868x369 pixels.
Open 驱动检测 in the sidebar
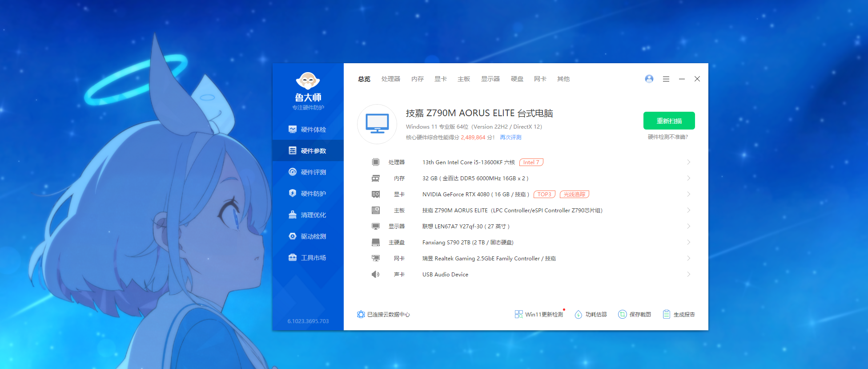click(x=308, y=236)
